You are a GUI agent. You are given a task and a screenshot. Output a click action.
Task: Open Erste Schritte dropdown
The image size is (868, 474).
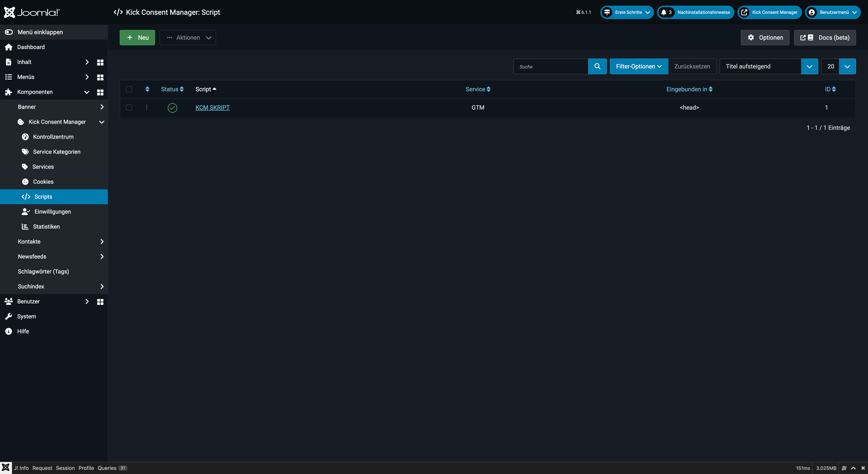coord(627,13)
